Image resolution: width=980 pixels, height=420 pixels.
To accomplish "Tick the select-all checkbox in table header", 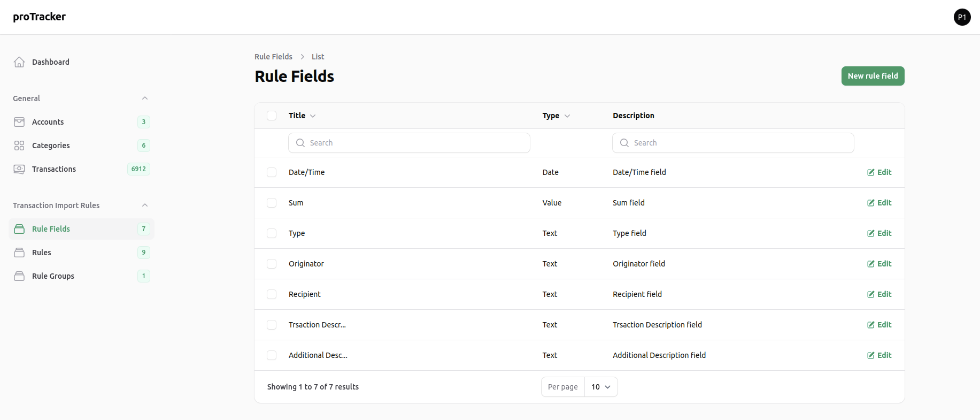I will (272, 116).
